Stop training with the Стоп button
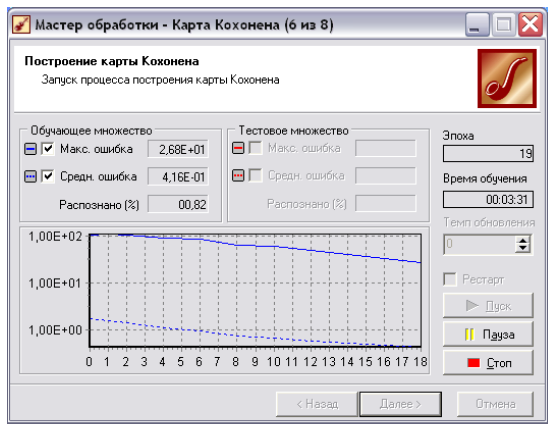Screen dimensions: 557x426 pyautogui.click(x=488, y=363)
